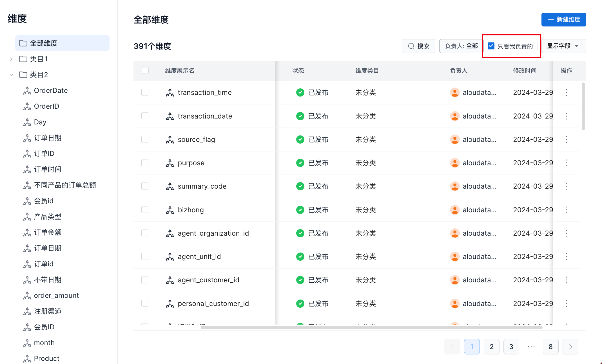Expand the 类目1 folder
Screen dimensions: 602x364
pyautogui.click(x=11, y=59)
